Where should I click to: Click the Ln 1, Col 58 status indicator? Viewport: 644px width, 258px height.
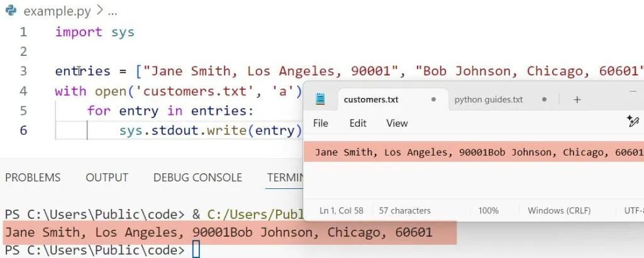pos(340,210)
